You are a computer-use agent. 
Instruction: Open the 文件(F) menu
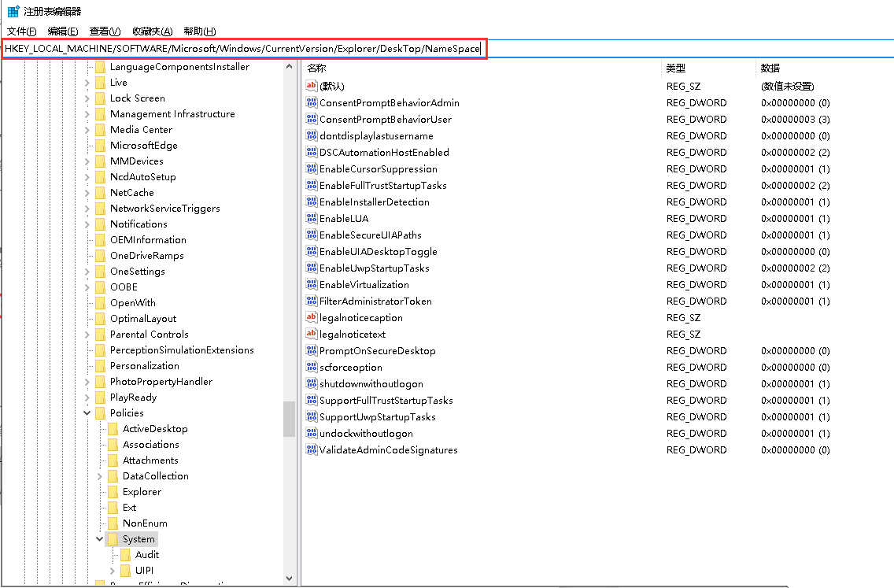click(x=22, y=31)
